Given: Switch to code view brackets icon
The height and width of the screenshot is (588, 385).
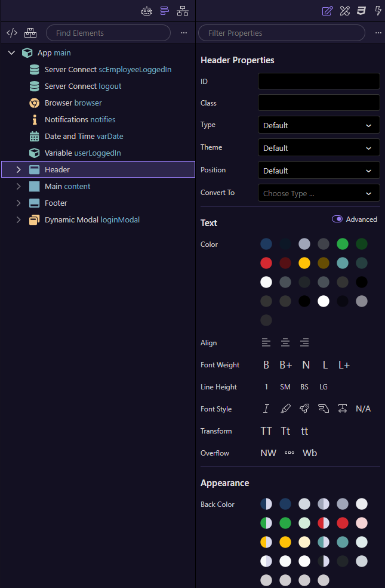Looking at the screenshot, I should (x=11, y=33).
